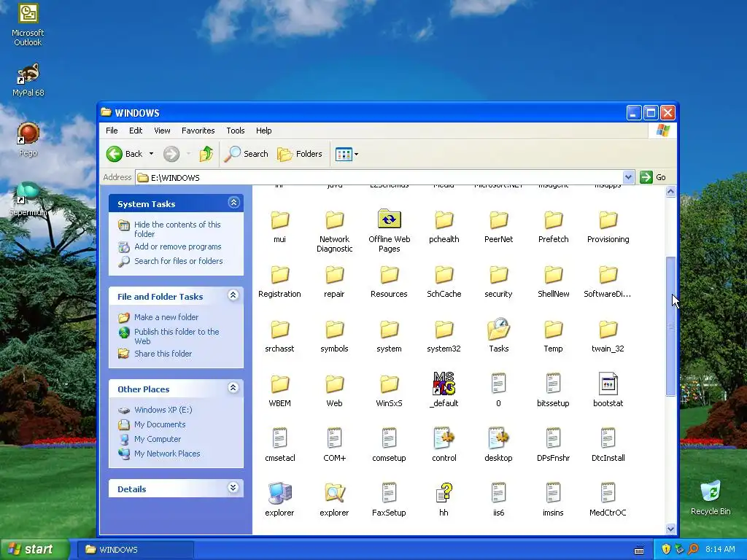Click Search for files or folders
747x560 pixels.
[x=179, y=261]
